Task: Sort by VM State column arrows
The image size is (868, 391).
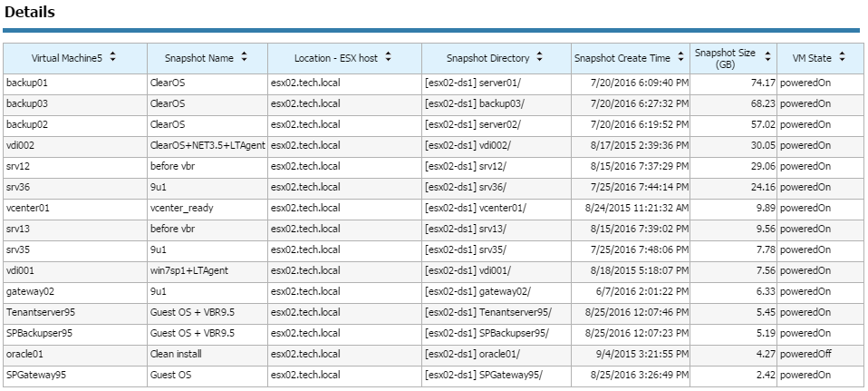Action: 842,57
